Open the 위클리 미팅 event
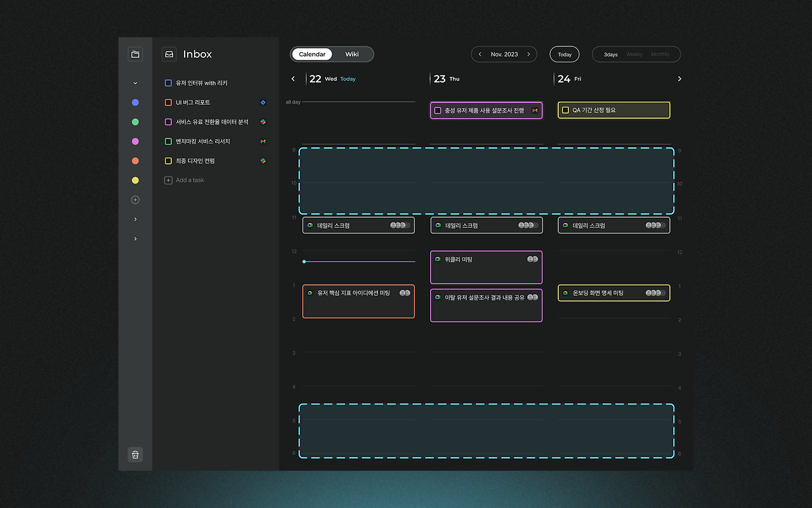812x508 pixels. 487,267
